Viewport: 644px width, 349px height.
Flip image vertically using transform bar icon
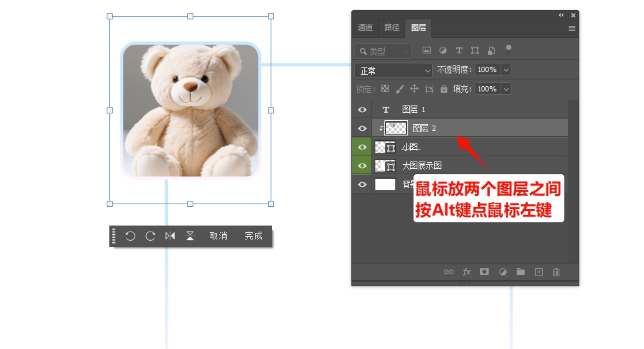(x=190, y=236)
